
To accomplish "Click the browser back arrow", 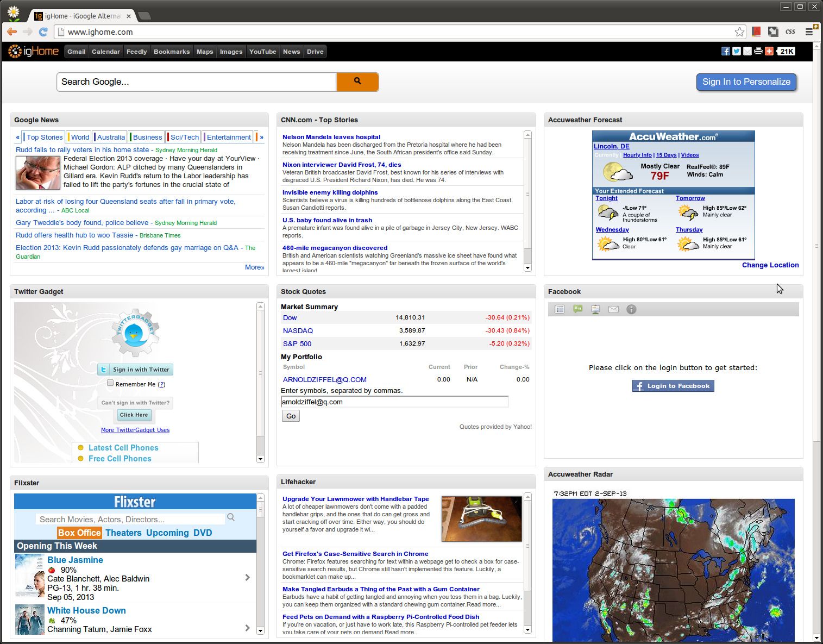I will click(12, 32).
